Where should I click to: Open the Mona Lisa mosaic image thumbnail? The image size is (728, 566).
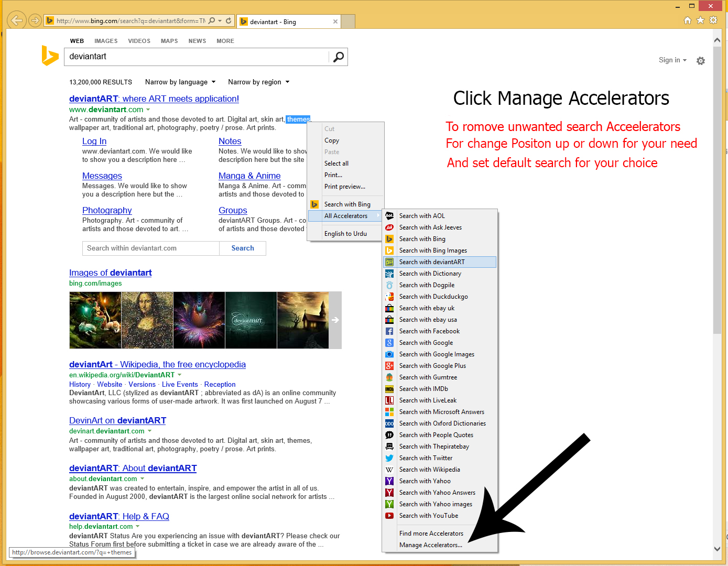pos(147,320)
